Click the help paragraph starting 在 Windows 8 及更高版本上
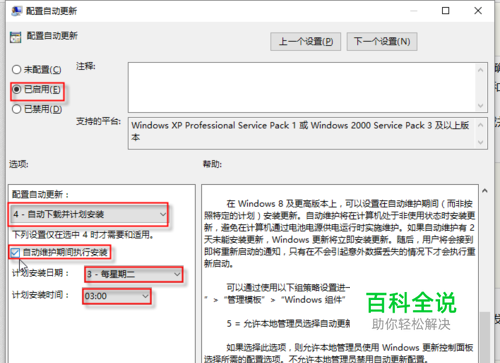The height and width of the screenshot is (363, 500). (x=339, y=233)
